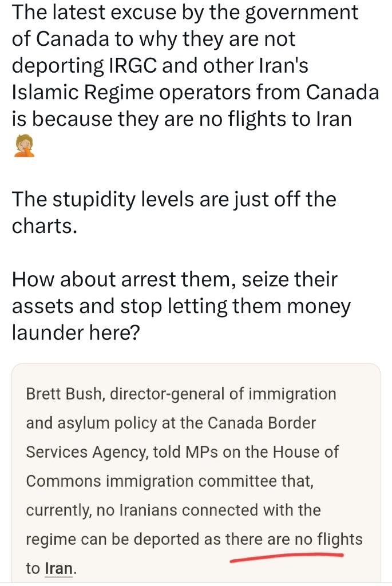This screenshot has width=392, height=586.
Task: Click the words 'launder here?'
Action: click(x=76, y=334)
